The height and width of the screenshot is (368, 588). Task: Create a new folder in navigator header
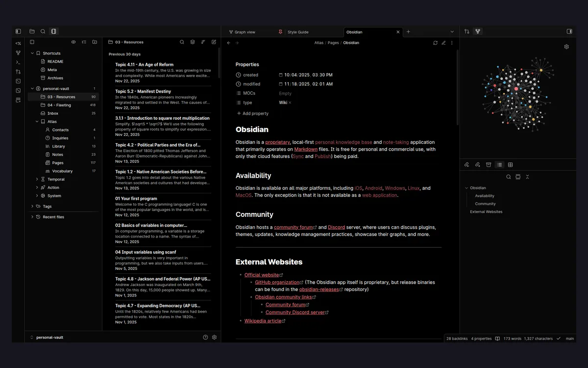click(95, 42)
